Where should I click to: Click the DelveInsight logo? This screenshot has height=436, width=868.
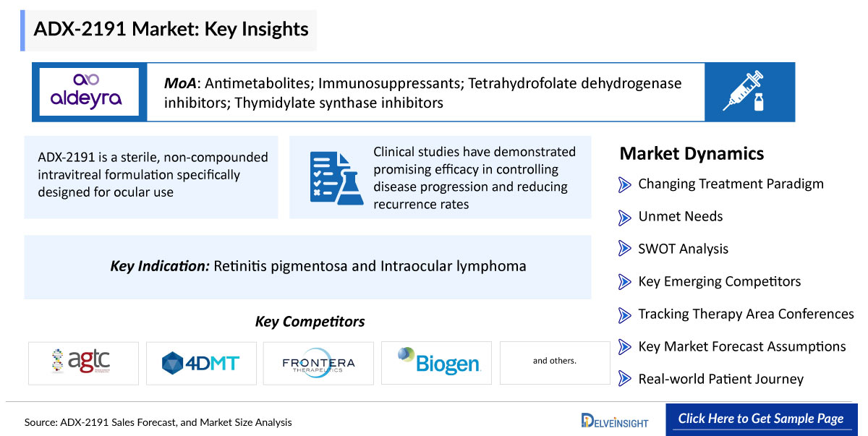coord(615,420)
